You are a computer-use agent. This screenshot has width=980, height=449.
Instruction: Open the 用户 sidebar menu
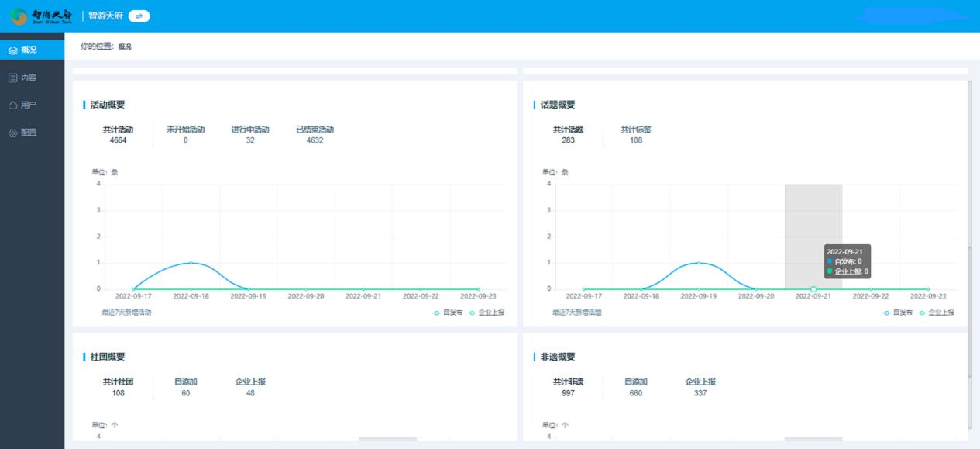coord(32,105)
